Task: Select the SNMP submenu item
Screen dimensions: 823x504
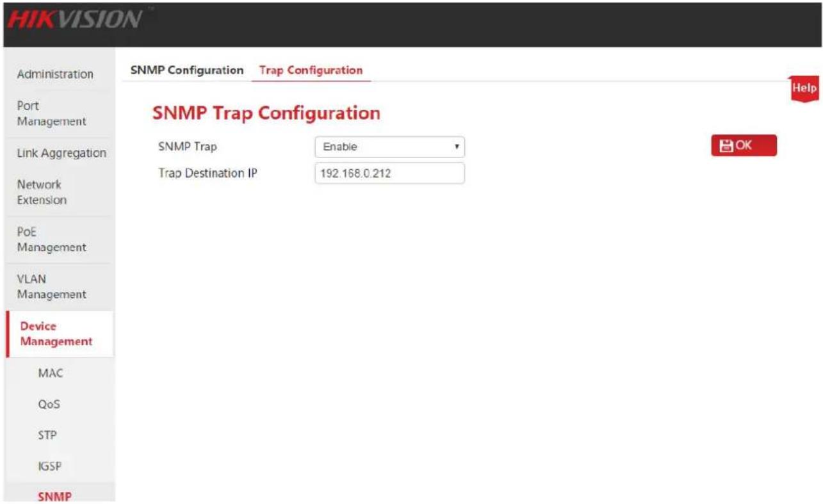Action: tap(54, 495)
